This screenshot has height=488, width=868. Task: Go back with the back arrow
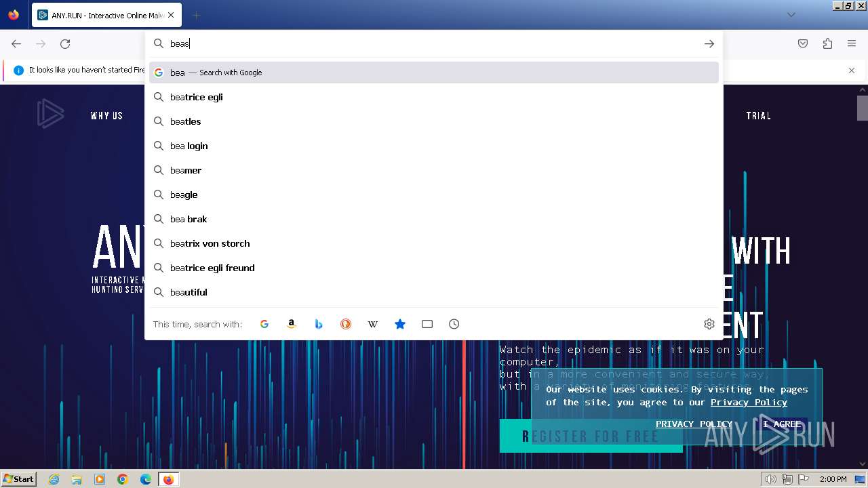[16, 43]
